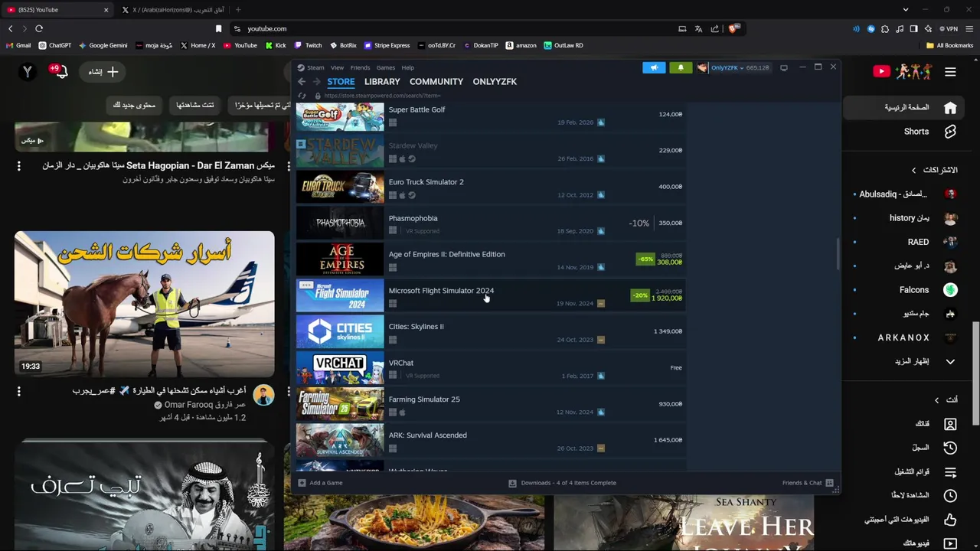Open browser extensions puzzle icon

click(885, 28)
